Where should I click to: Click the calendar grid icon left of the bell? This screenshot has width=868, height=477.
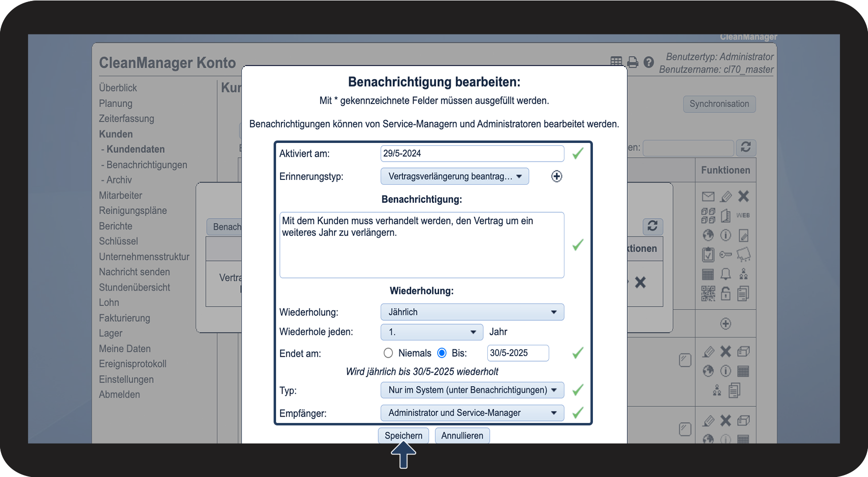click(708, 274)
